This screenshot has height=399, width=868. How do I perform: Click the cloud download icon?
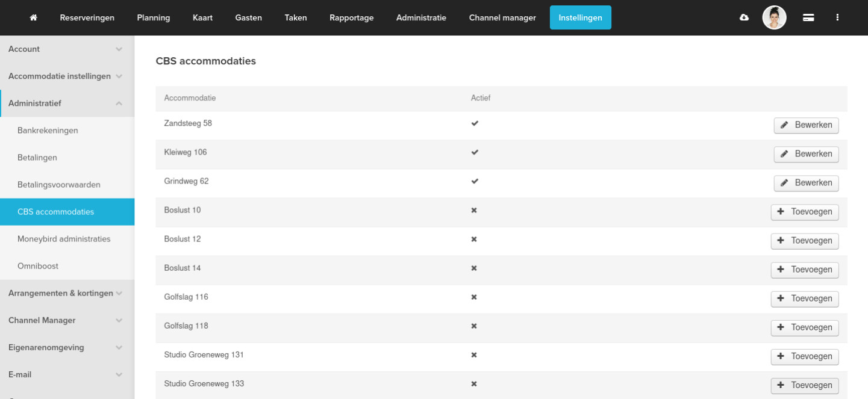(x=744, y=18)
